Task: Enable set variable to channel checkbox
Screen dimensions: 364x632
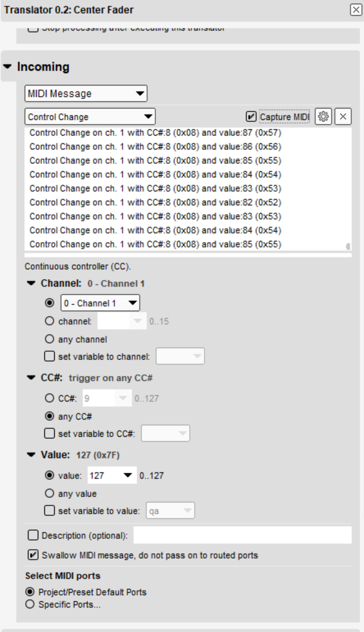Action: [50, 356]
